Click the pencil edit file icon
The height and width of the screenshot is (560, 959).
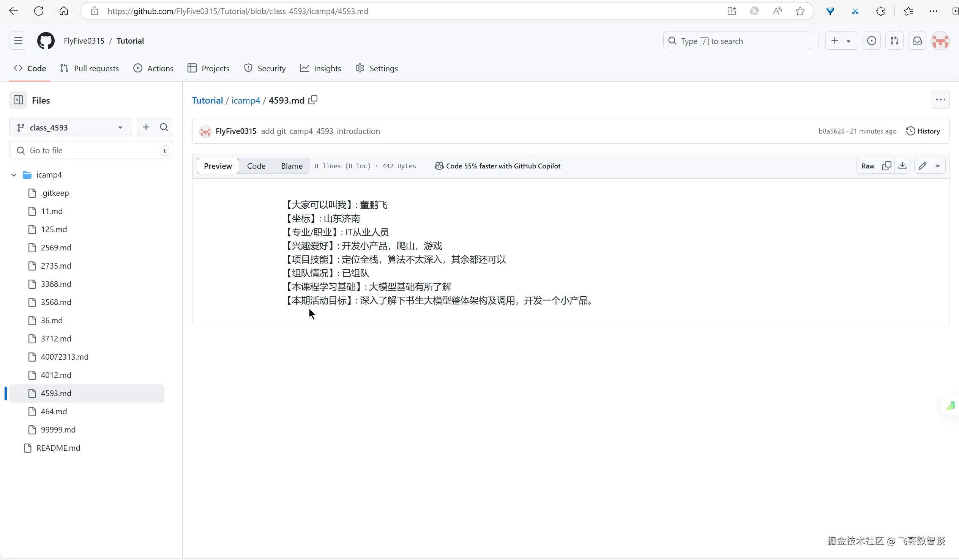pos(923,166)
